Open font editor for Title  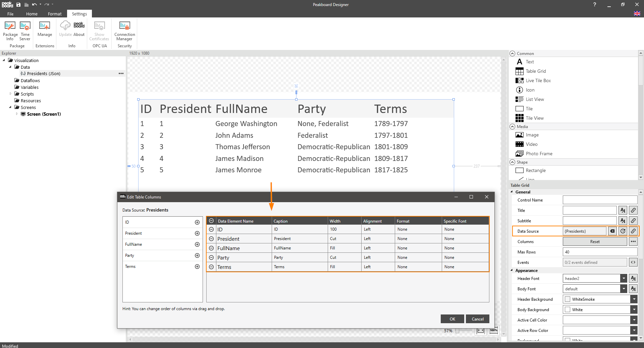tap(623, 210)
